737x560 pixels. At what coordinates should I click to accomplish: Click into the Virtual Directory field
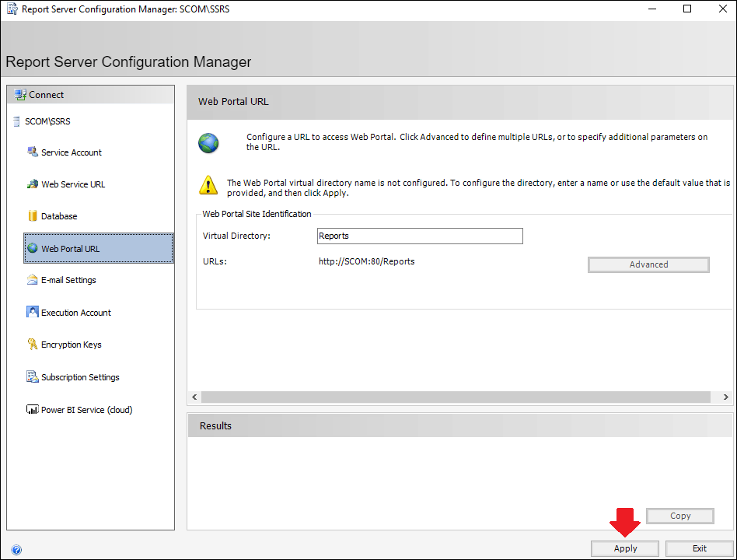[x=420, y=236]
